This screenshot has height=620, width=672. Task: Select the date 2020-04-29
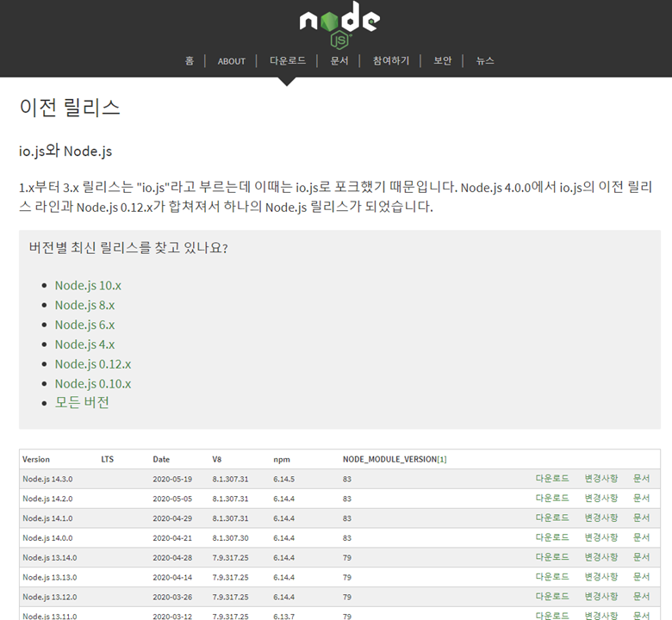pyautogui.click(x=172, y=518)
